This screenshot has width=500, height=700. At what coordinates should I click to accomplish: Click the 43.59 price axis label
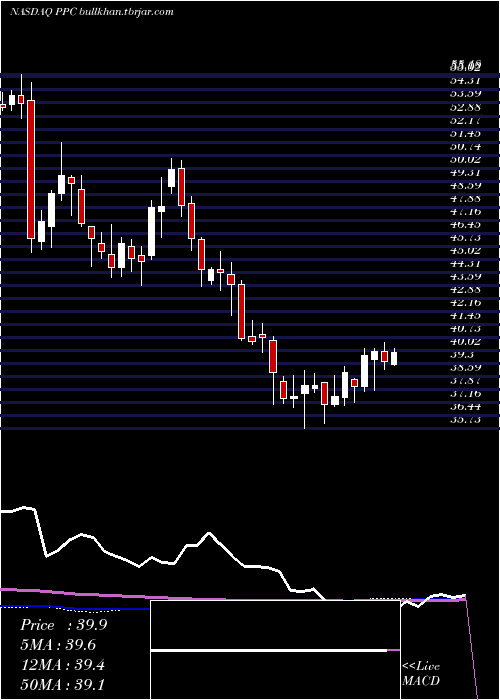coord(465,276)
